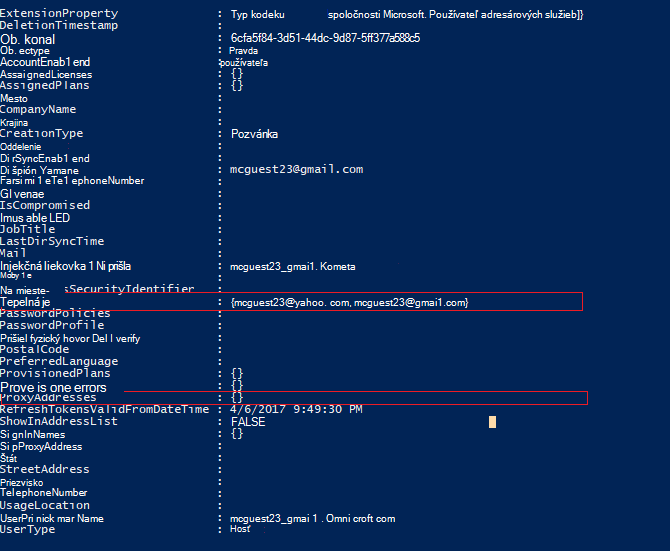
Task: Click the Pravda value near the top
Action: tap(244, 51)
